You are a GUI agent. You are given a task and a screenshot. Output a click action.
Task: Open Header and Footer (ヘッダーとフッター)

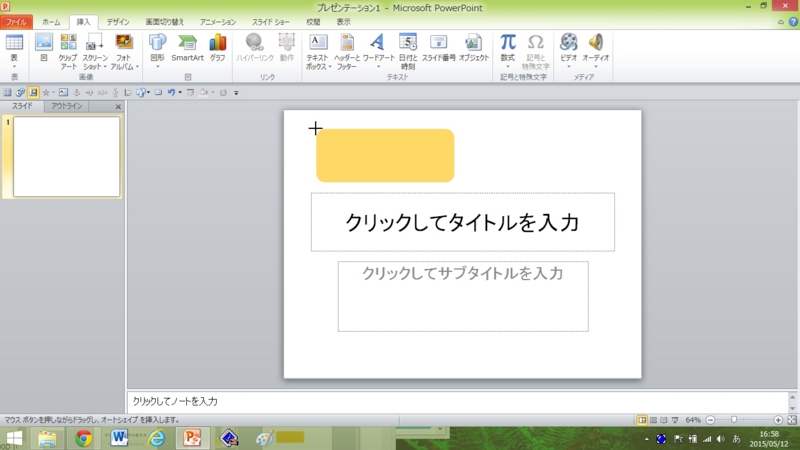coord(347,52)
